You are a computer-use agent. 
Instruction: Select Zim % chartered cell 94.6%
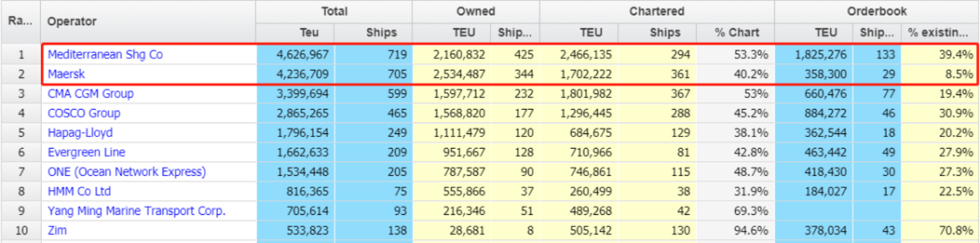(x=751, y=231)
